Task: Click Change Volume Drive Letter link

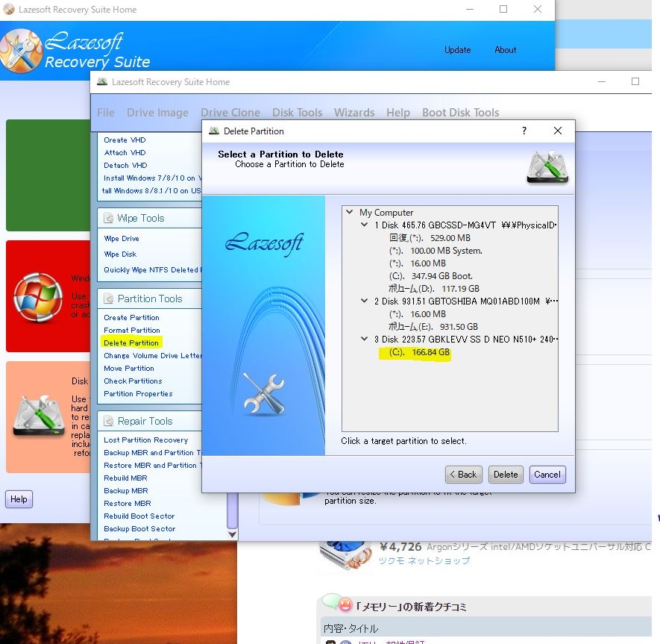Action: coord(152,355)
